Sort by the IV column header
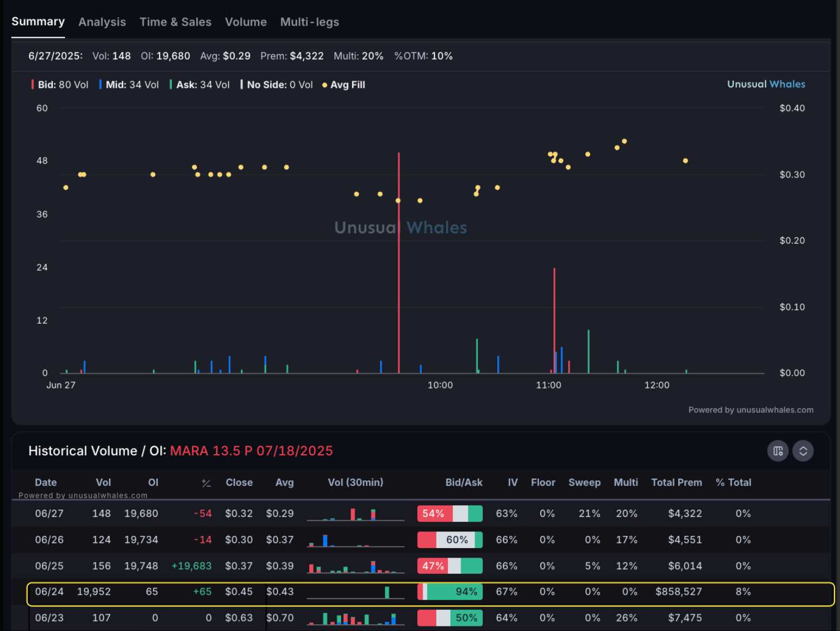Viewport: 840px width, 631px height. pos(512,482)
